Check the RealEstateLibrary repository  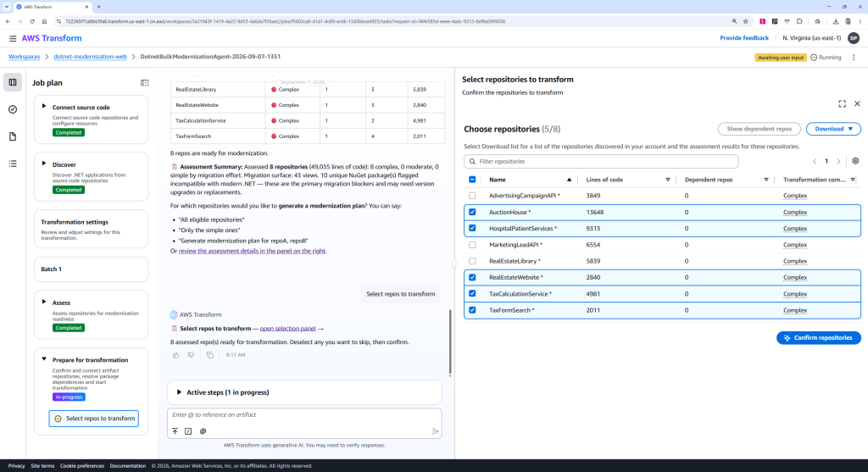click(472, 261)
